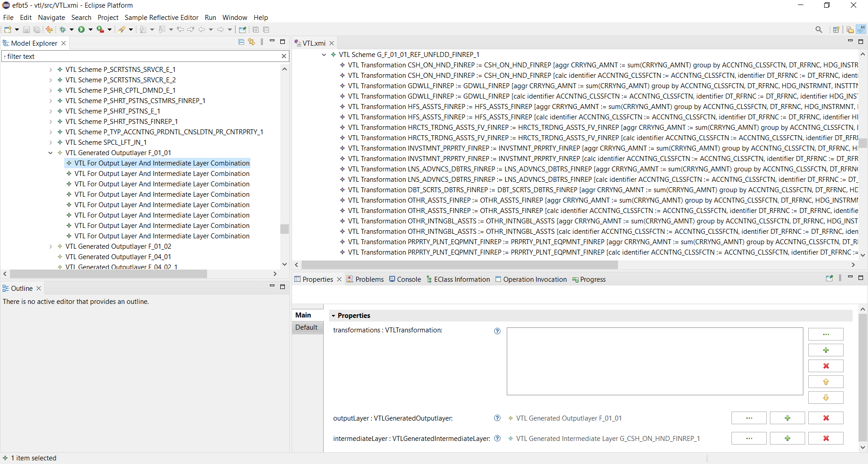Screen dimensions: 868x464
Task: Open dropdown arrow next to New icon
Action: pyautogui.click(x=17, y=29)
